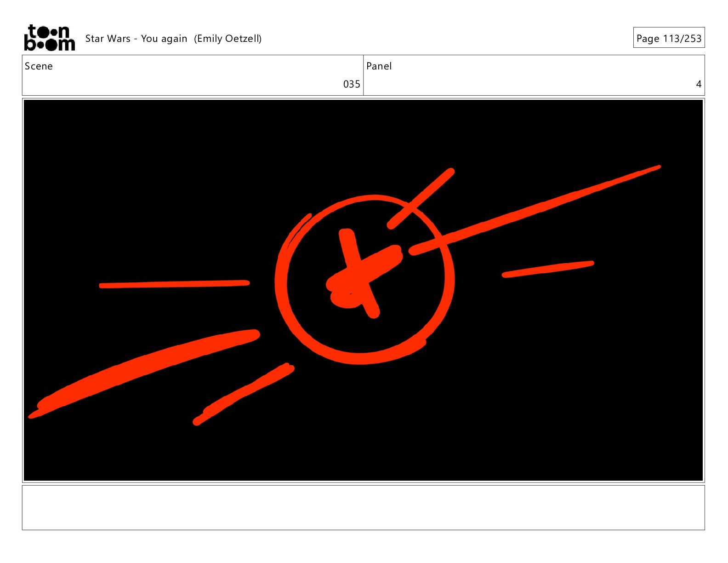The height and width of the screenshot is (563, 728).
Task: Click the 'Scene' label
Action: coord(39,66)
